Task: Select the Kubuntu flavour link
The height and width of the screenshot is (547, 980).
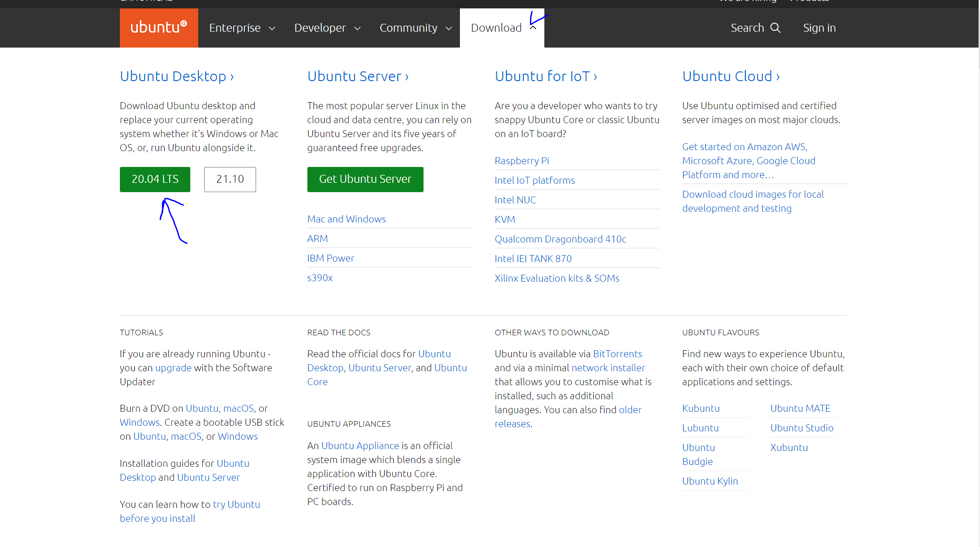Action: coord(701,409)
